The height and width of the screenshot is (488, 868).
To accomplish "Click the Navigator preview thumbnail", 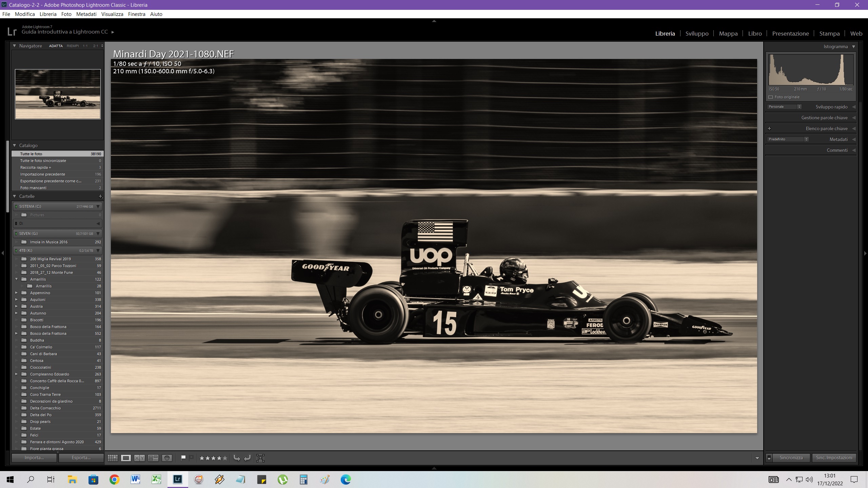I will click(58, 94).
